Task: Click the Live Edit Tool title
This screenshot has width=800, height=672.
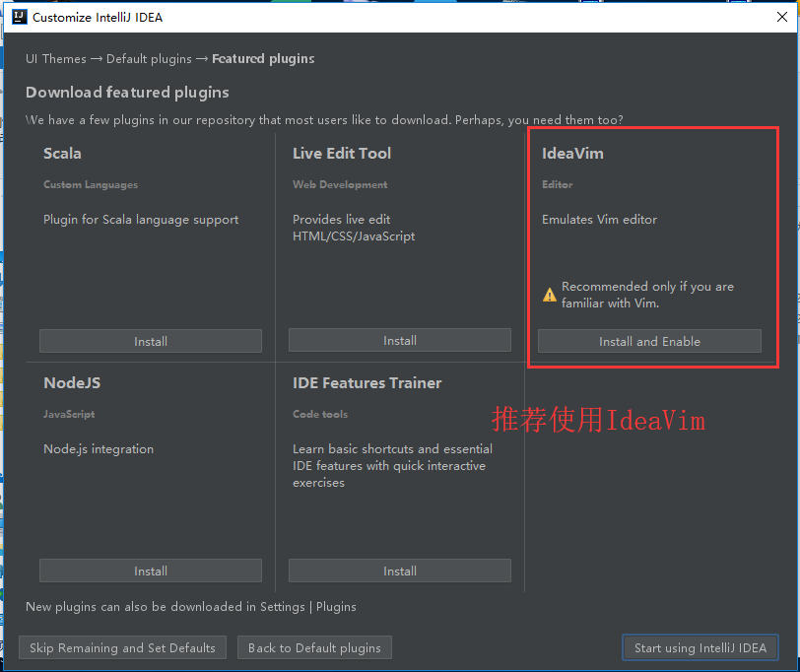Action: [342, 153]
